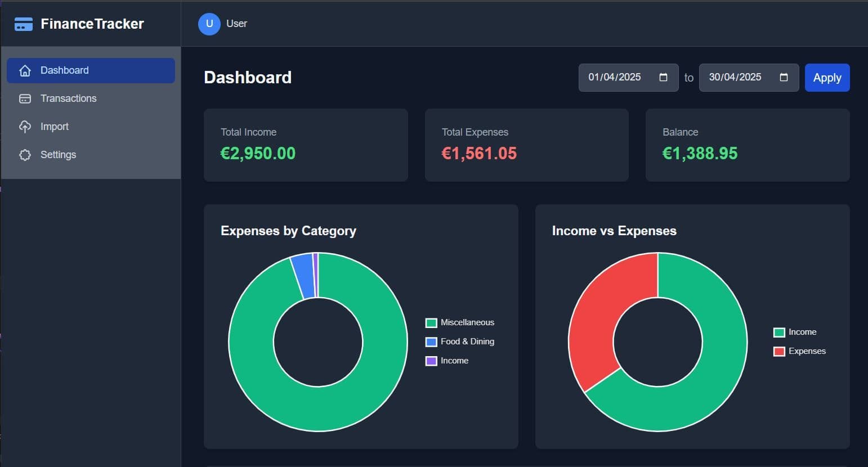Click the Transactions card icon

tap(25, 98)
